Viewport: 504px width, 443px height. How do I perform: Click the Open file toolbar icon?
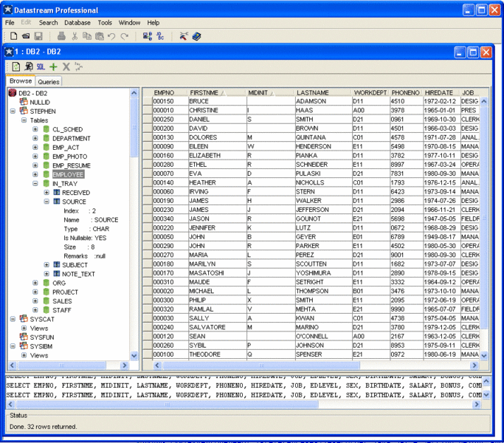coord(26,36)
